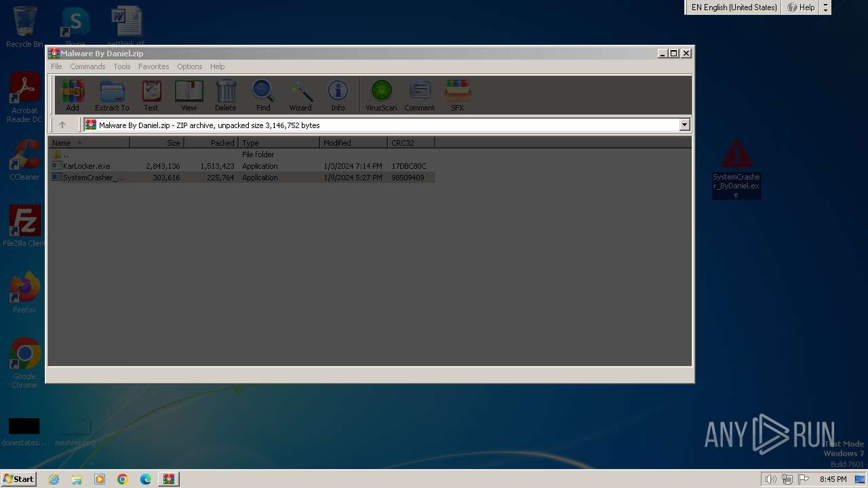Sort by the Type column
Image resolution: width=868 pixels, height=488 pixels.
pos(279,142)
